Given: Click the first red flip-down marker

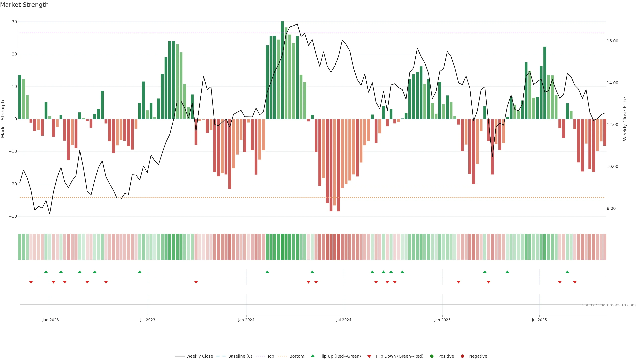Looking at the screenshot, I should click(x=31, y=282).
